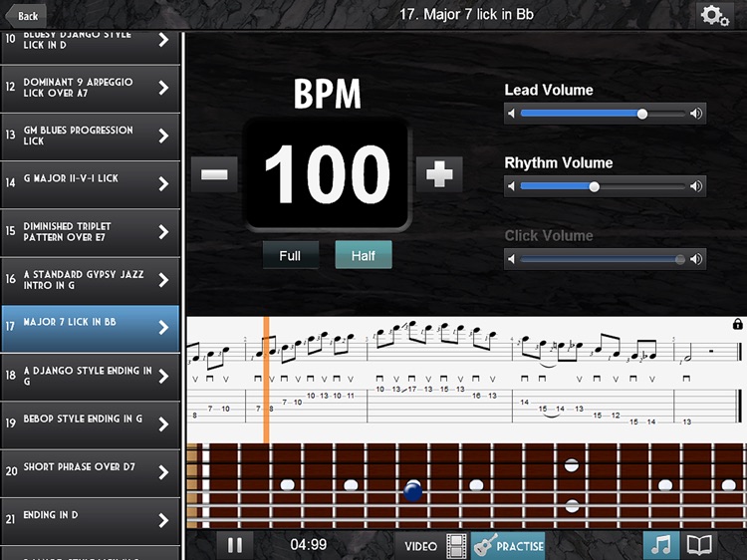
Task: Switch to the Practise tab
Action: pos(508,546)
